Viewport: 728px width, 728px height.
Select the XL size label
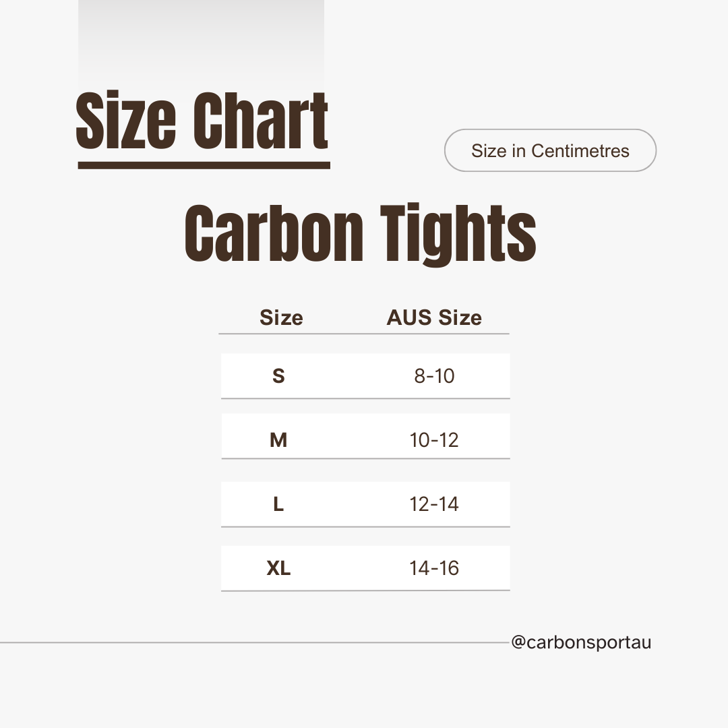pos(278,568)
